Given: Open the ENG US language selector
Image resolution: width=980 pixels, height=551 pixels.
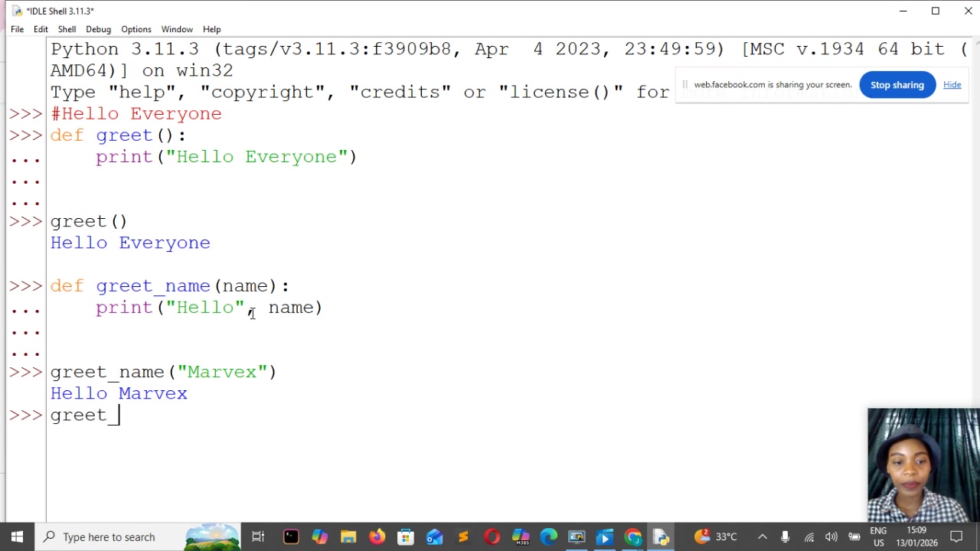Looking at the screenshot, I should [x=878, y=536].
